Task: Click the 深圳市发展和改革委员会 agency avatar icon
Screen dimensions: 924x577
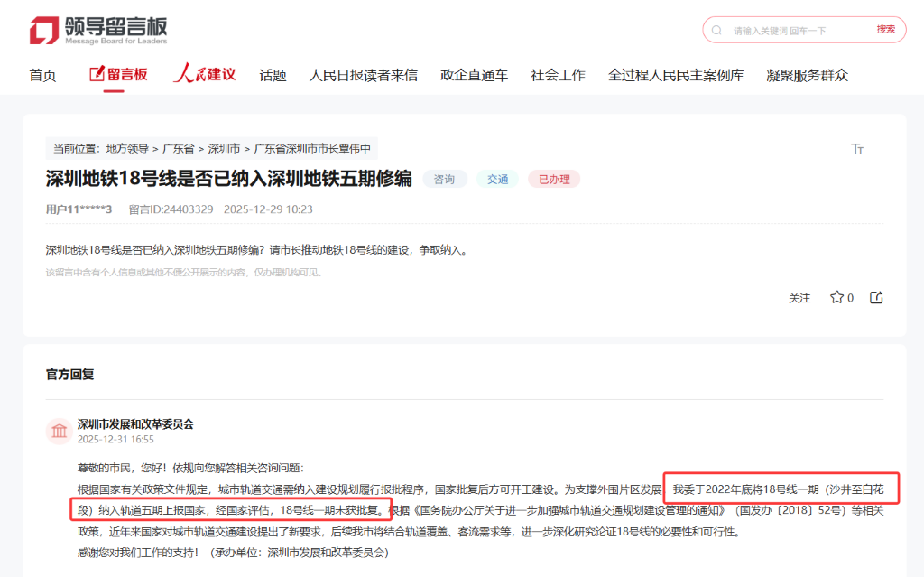Action: click(60, 432)
